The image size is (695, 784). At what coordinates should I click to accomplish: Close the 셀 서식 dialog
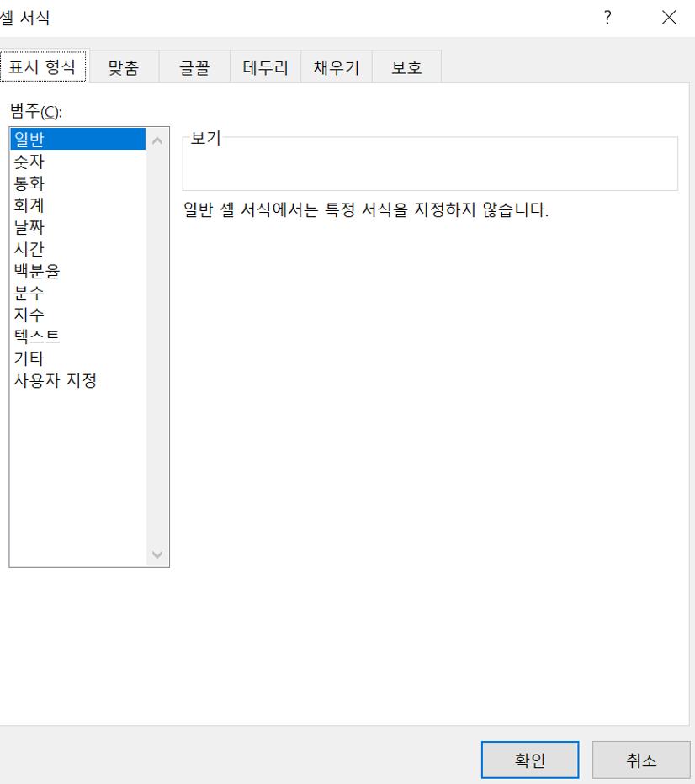[669, 18]
